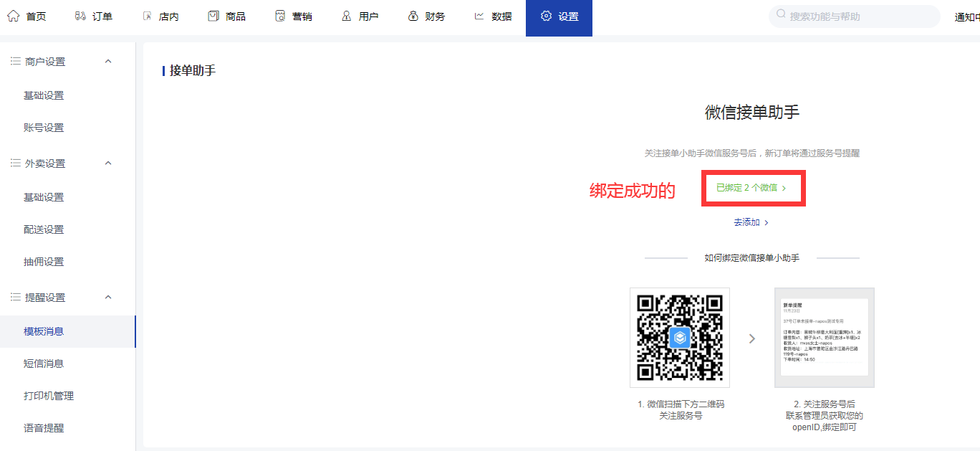Click the gear icon in 设置 tab
The height and width of the screenshot is (451, 980).
(546, 16)
